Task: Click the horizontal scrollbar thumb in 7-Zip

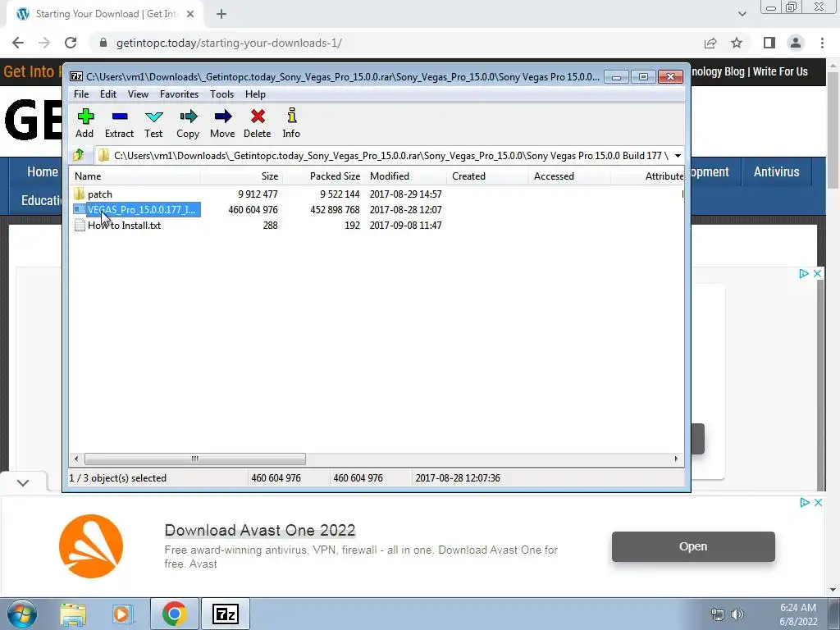Action: coord(195,459)
